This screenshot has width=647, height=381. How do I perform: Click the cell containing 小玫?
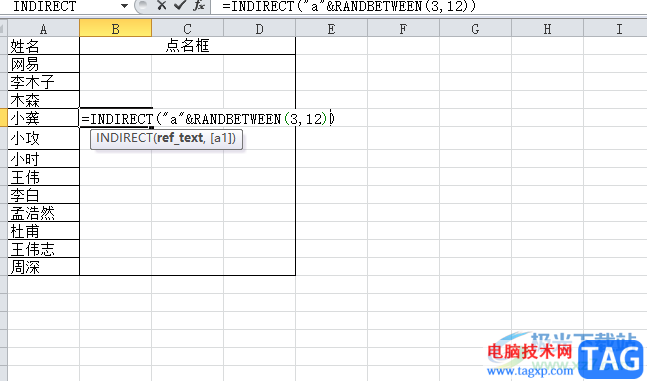[x=43, y=138]
